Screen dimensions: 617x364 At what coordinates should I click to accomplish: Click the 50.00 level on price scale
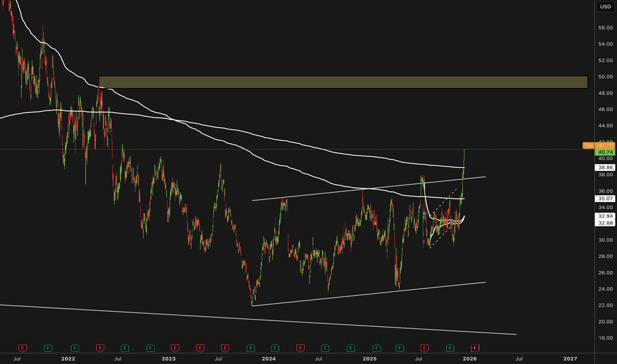coord(605,77)
